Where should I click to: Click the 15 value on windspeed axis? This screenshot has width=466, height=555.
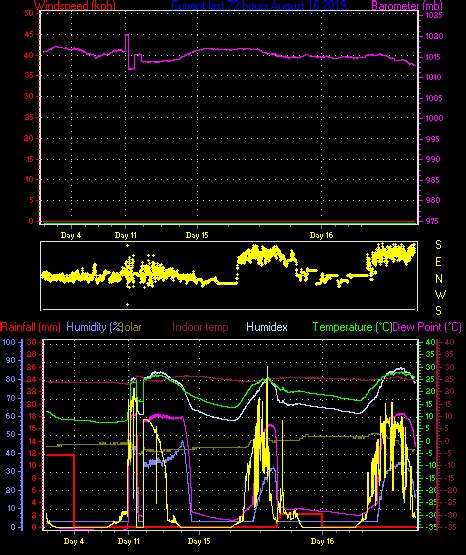pyautogui.click(x=29, y=159)
